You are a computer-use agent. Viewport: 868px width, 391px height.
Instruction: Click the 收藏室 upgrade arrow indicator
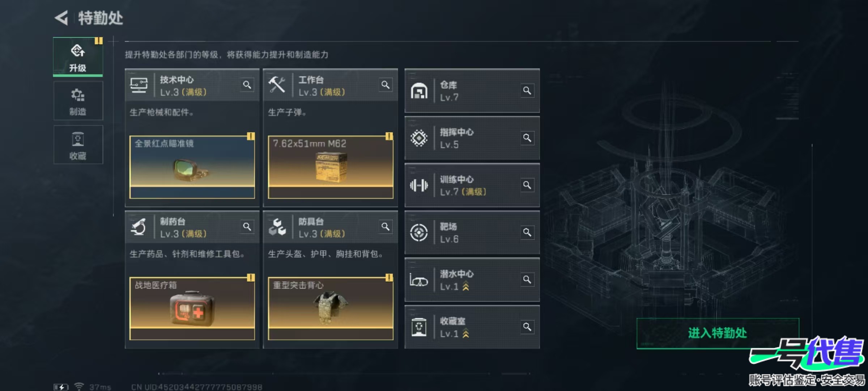click(466, 333)
